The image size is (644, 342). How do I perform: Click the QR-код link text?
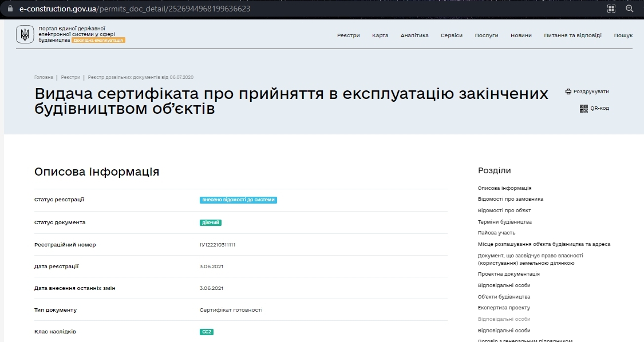coord(600,109)
